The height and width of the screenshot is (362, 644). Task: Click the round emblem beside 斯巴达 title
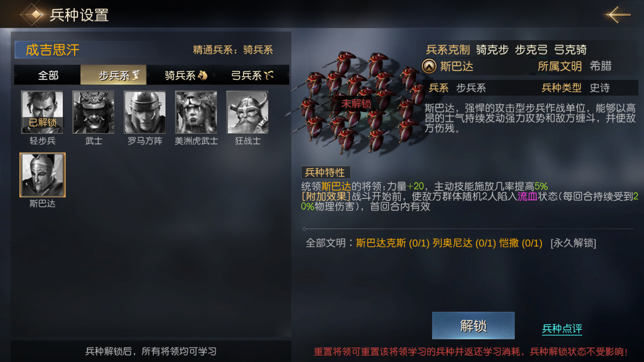coord(429,66)
